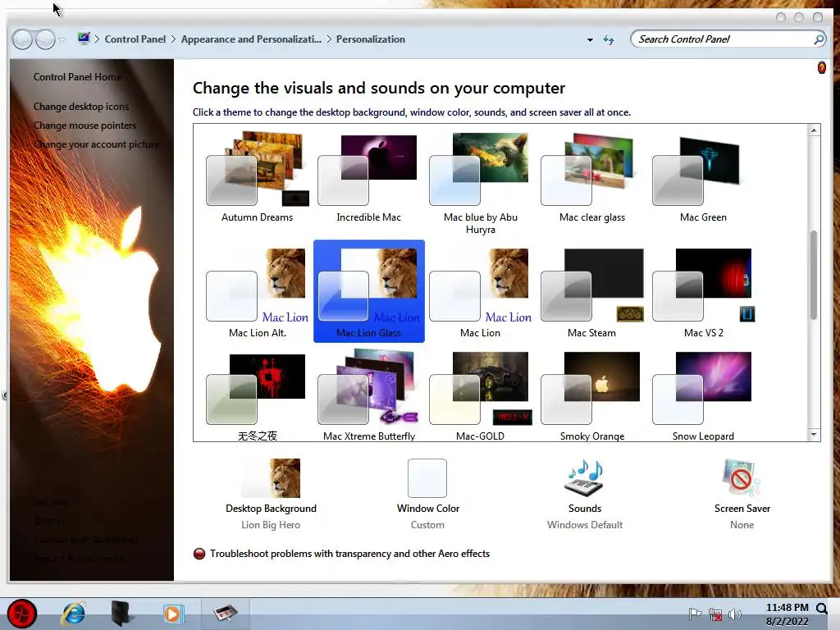Click the theme list scroll down arrow
The image size is (840, 630).
814,435
